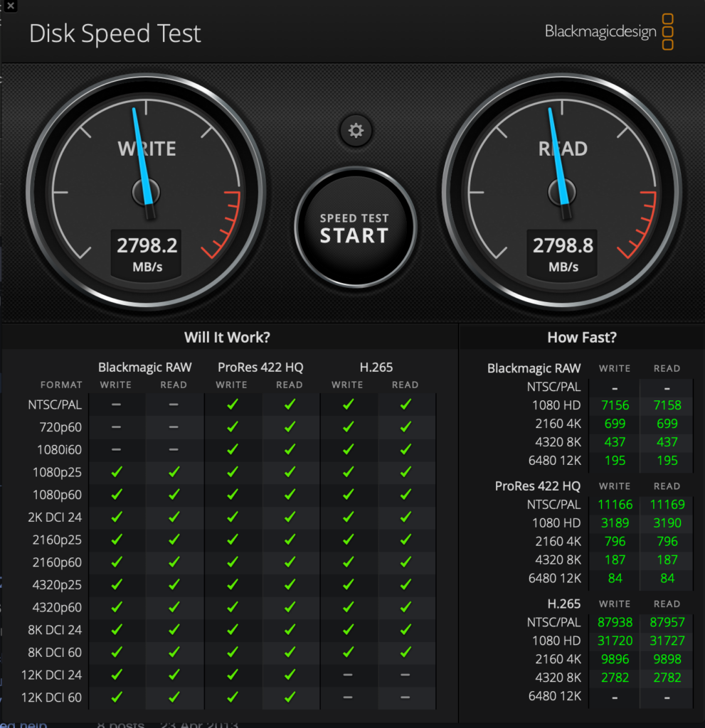Click H.265 read checkmark for NTSC/PAL
Screen dimensions: 705x728
click(405, 405)
